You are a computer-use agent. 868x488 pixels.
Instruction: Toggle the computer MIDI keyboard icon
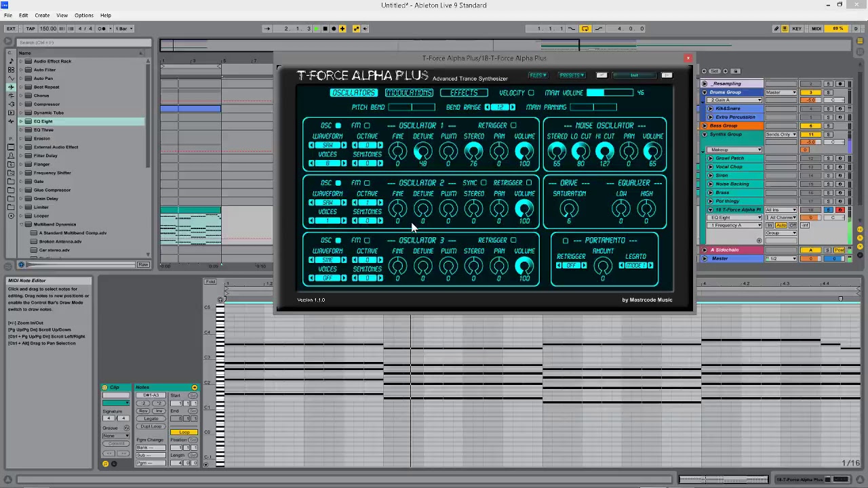[785, 28]
